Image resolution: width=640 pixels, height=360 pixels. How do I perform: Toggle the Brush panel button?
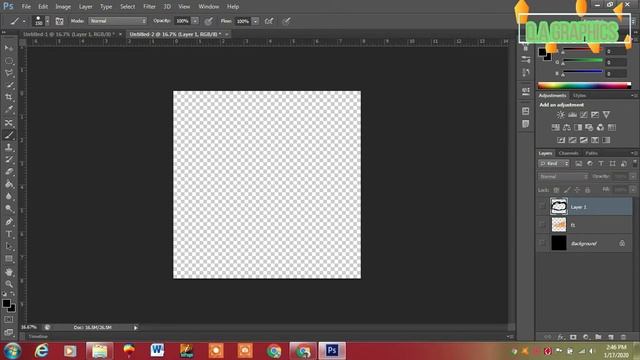click(59, 21)
